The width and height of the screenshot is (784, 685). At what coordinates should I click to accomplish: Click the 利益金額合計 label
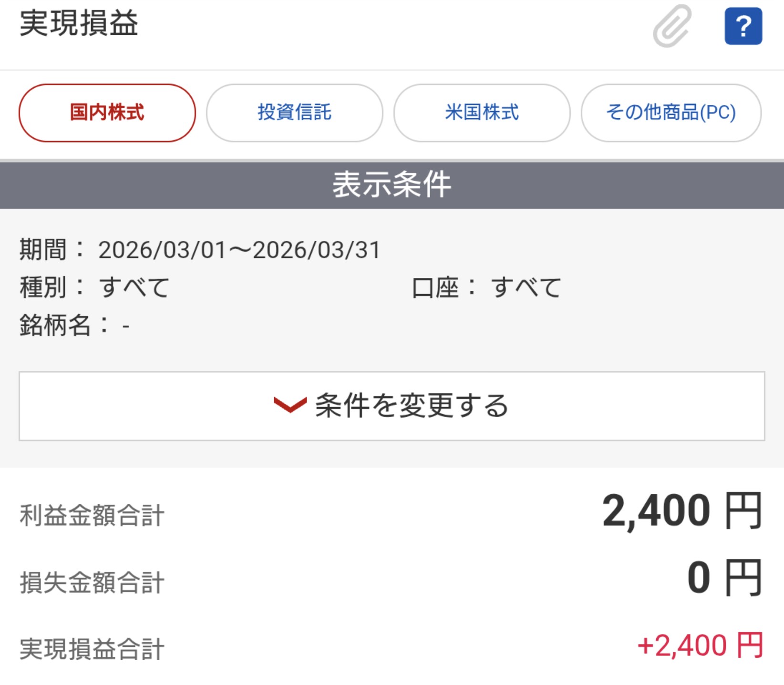92,516
